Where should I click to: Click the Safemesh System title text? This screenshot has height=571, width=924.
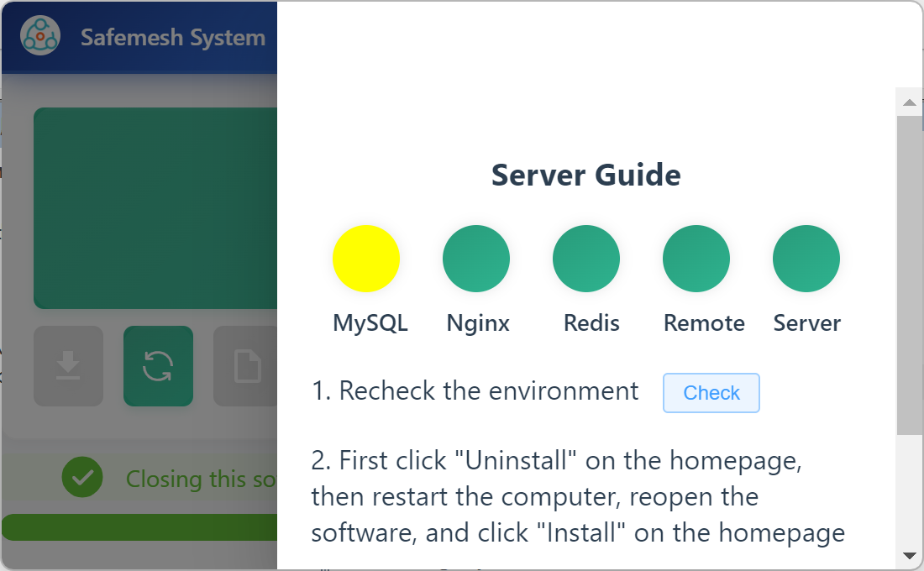click(x=173, y=38)
